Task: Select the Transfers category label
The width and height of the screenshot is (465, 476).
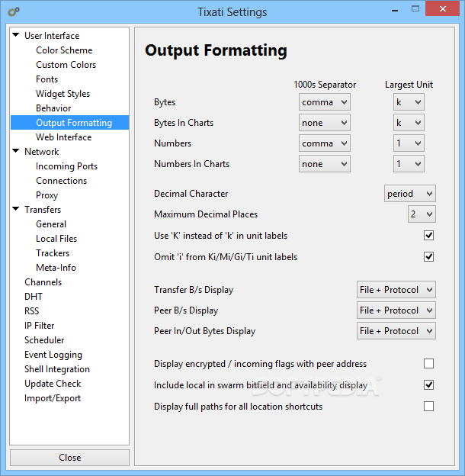Action: [43, 210]
